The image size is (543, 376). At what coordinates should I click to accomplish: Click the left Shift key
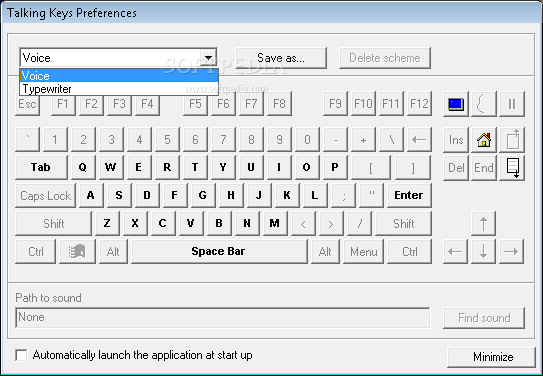coord(53,224)
